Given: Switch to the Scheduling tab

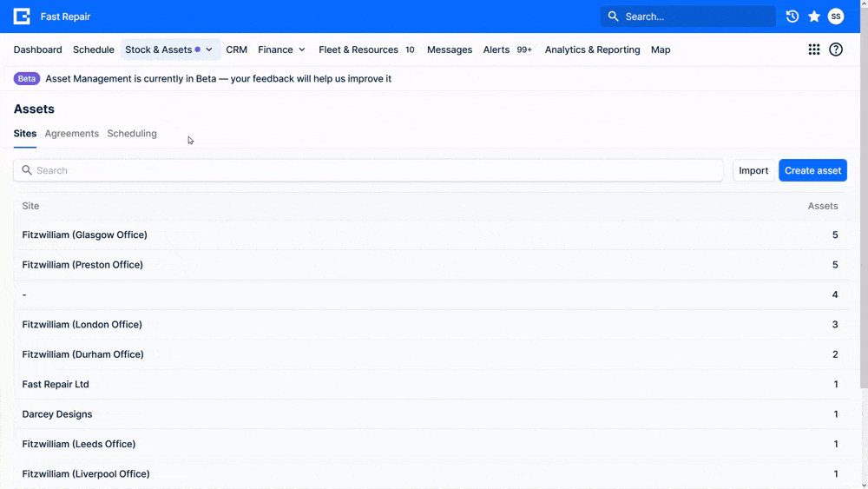Looking at the screenshot, I should [x=132, y=134].
